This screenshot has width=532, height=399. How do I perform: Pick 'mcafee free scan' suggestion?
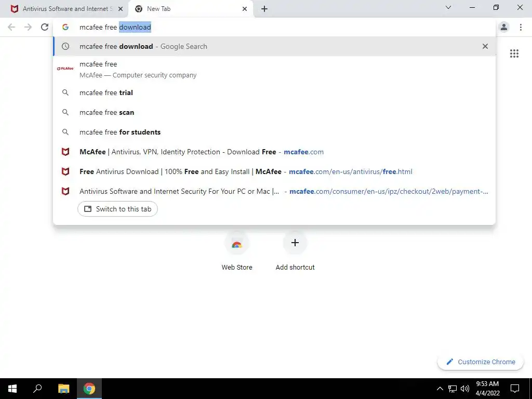274,112
